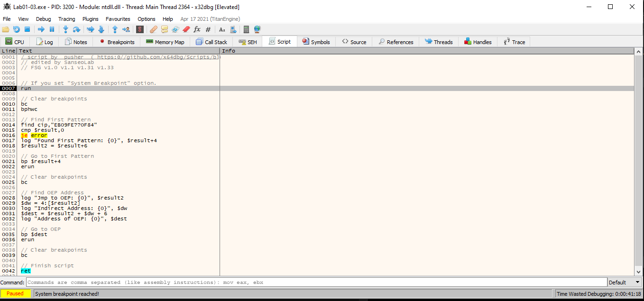Viewport: 644px width, 301px height.
Task: Pause execution using the pause icon
Action: pos(52,29)
